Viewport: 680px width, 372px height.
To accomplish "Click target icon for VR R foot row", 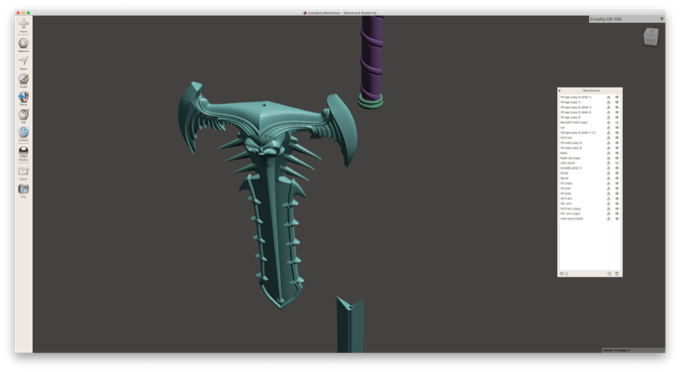I will pyautogui.click(x=608, y=138).
